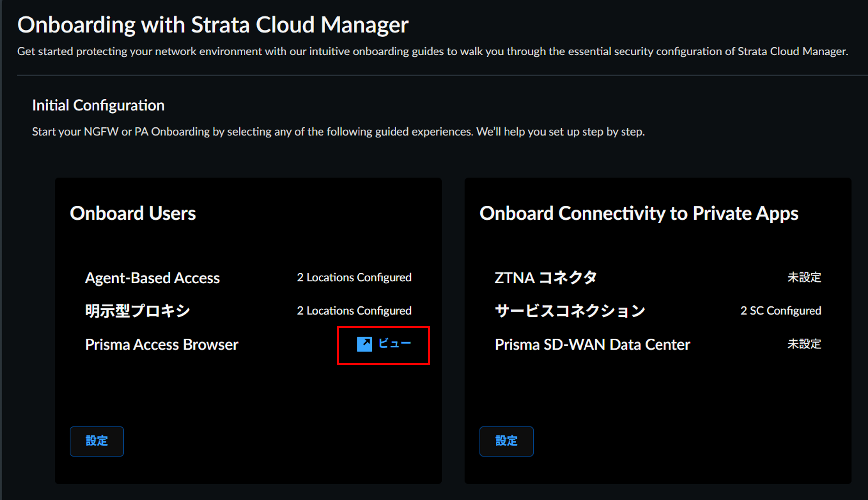
Task: Click the Prisma Access Browser label
Action: (x=162, y=344)
